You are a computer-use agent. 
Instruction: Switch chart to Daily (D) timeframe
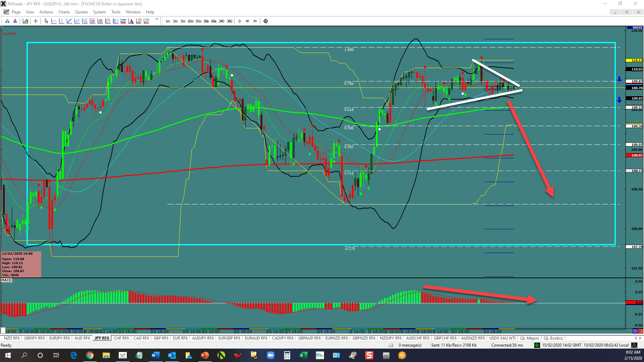click(x=239, y=21)
